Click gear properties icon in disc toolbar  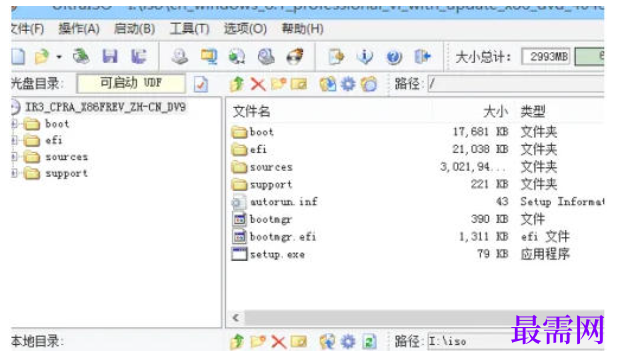pyautogui.click(x=348, y=84)
